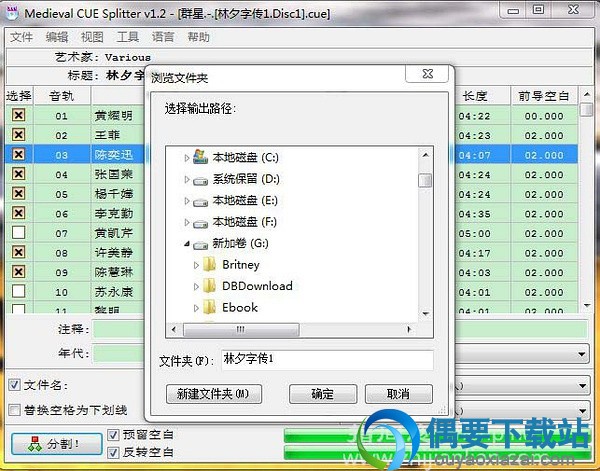
Task: Open the 语言 menu
Action: 163,37
